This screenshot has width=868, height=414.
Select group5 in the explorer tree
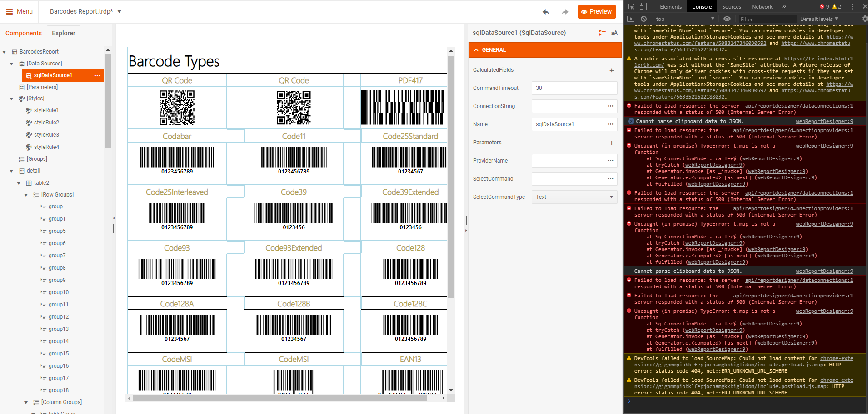pyautogui.click(x=57, y=231)
